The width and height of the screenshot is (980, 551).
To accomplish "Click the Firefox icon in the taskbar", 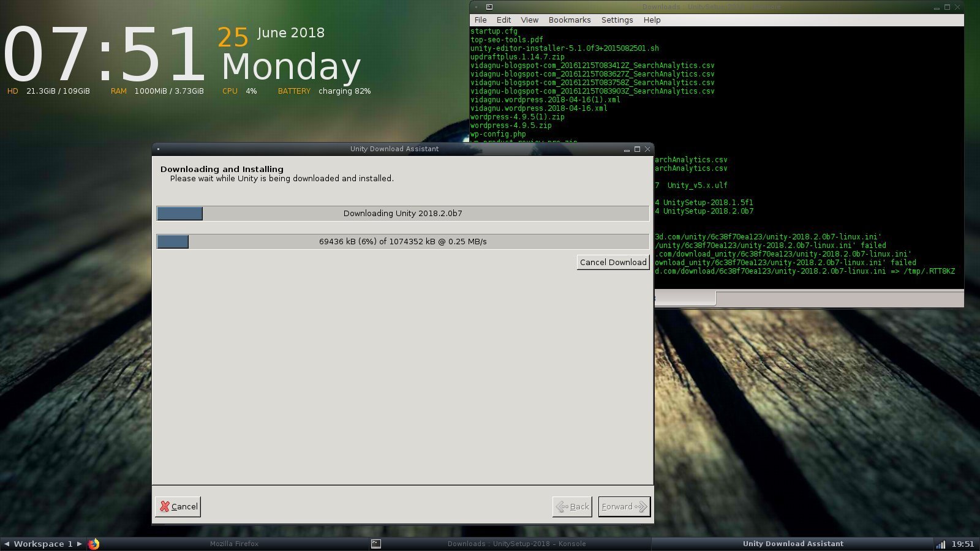I will [x=94, y=544].
